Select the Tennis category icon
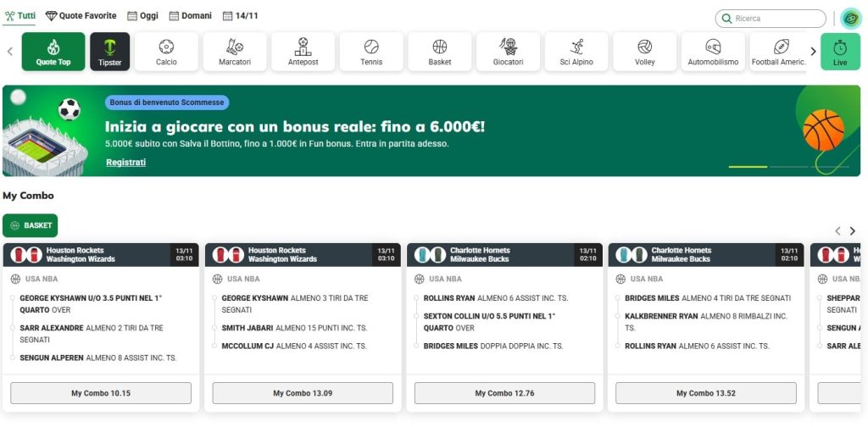Screen dimensions: 868x427 (x=371, y=52)
